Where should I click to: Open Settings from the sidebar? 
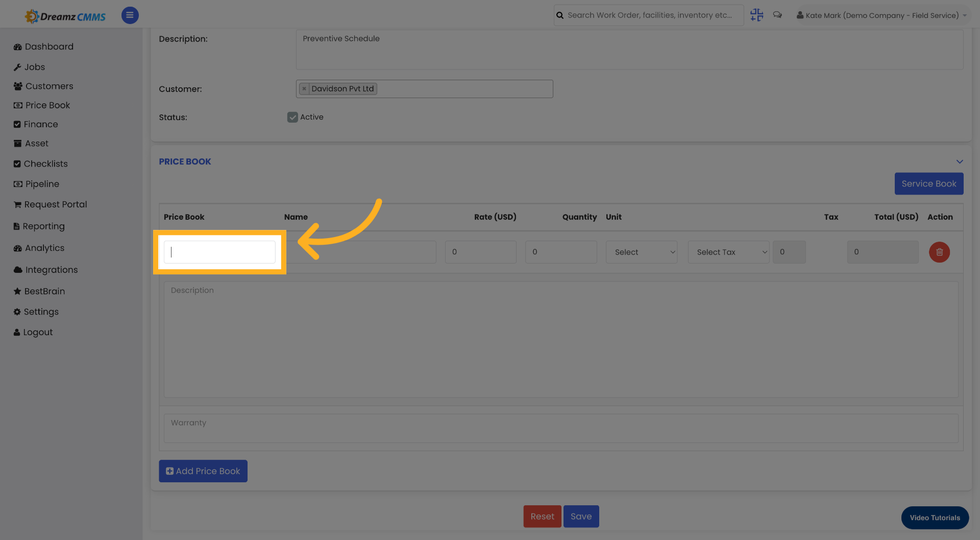pyautogui.click(x=17, y=312)
